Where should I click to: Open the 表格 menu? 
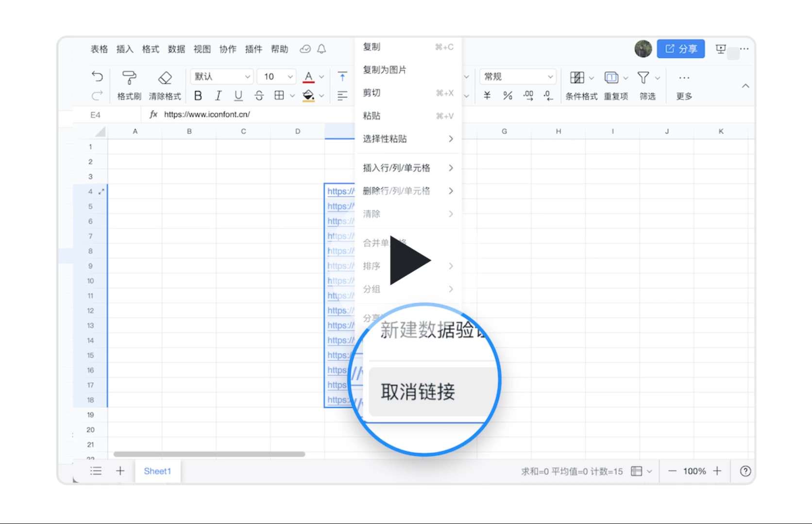[x=99, y=49]
